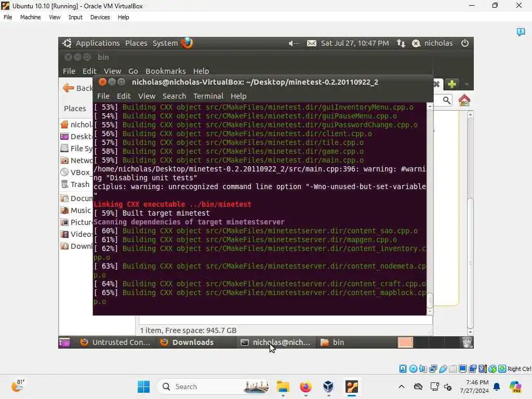Screen dimensions: 532x399
Task: Open the Places menu in top panel
Action: pyautogui.click(x=136, y=43)
